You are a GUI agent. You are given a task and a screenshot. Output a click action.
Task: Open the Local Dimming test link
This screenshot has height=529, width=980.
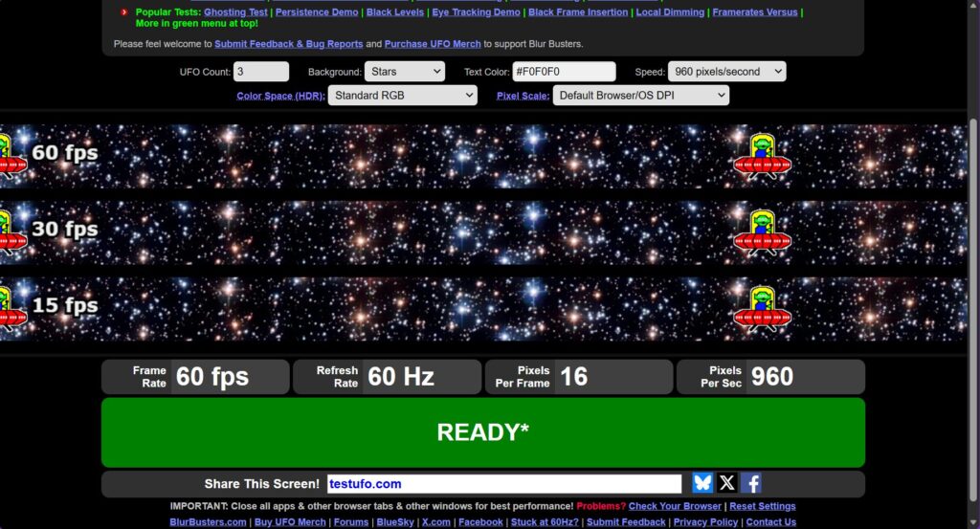pyautogui.click(x=670, y=11)
